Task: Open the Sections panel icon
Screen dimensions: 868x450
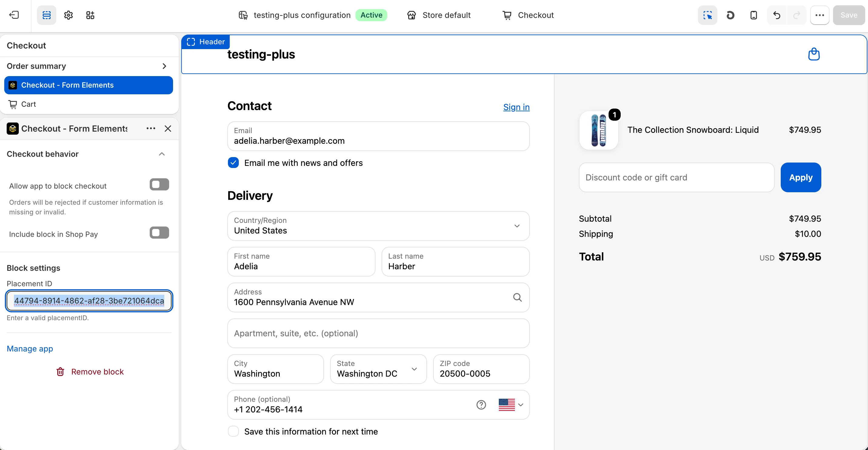Action: point(46,15)
